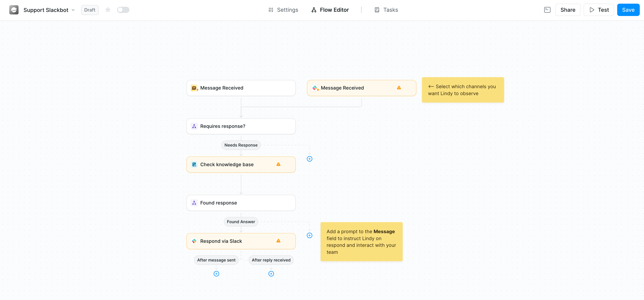Screen dimensions: 644x300
Task: Select the Found response node
Action: click(241, 203)
